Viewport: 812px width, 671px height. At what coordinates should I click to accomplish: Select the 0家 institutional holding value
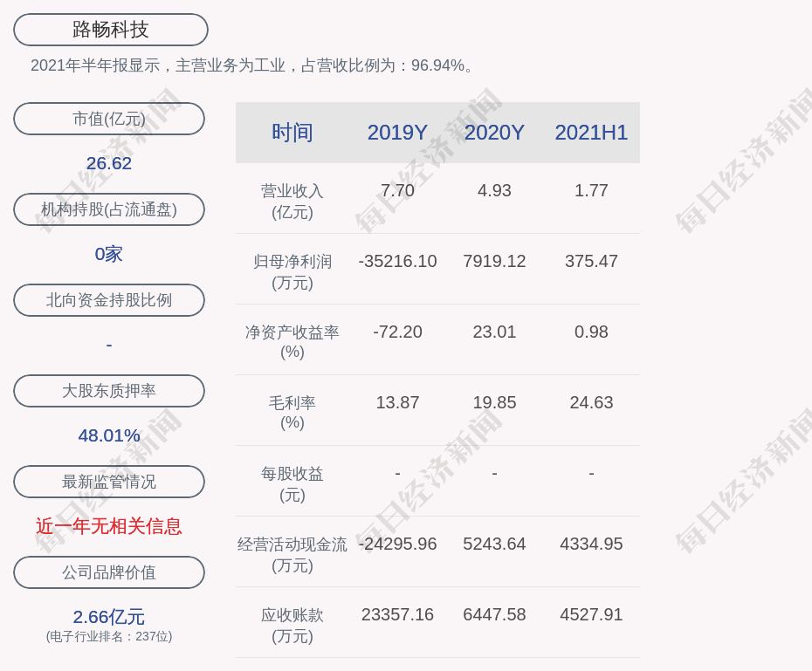(x=109, y=254)
